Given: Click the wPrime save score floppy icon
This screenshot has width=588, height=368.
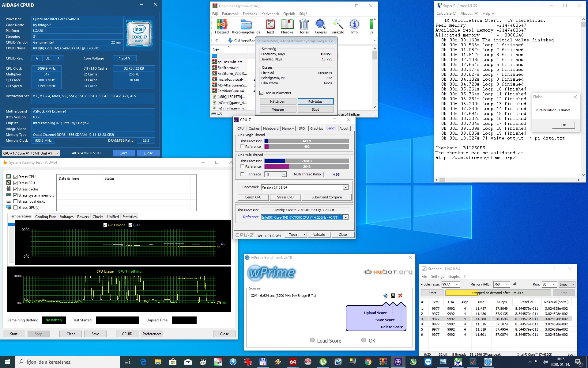Looking at the screenshot, I should point(393,296).
